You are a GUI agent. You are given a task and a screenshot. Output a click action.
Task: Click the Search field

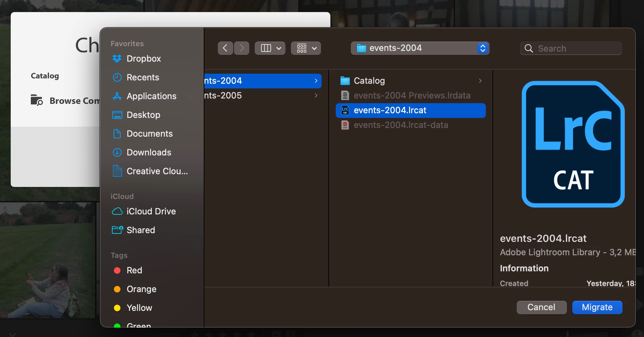click(571, 48)
